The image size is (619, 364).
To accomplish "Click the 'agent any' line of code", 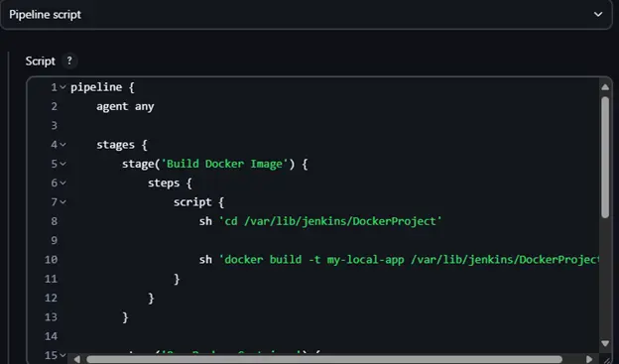I will [125, 106].
